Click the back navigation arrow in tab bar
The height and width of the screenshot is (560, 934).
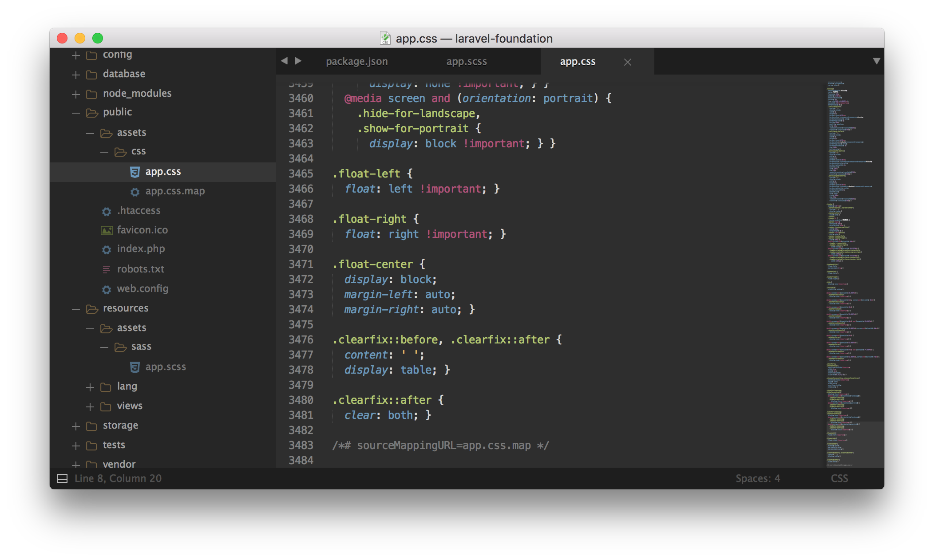tap(284, 61)
